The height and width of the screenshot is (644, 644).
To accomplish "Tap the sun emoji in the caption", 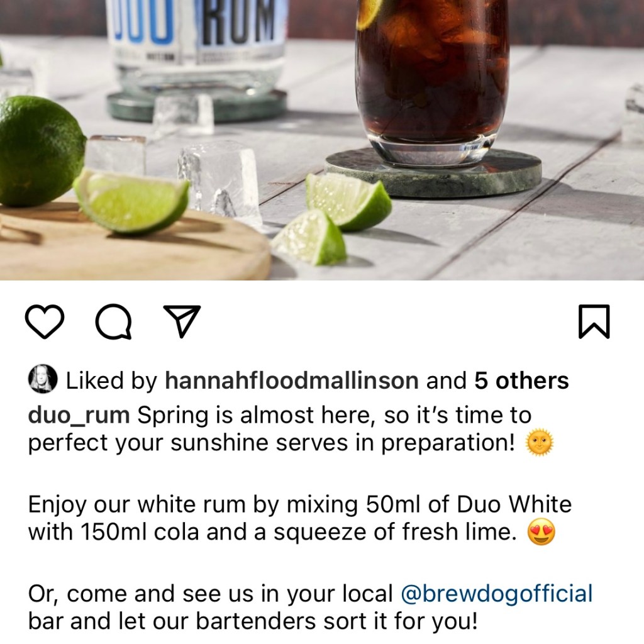I will 540,443.
